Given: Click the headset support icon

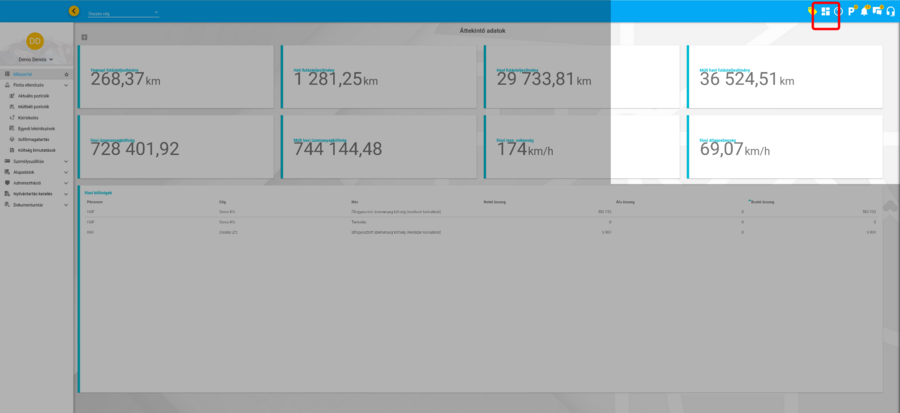Looking at the screenshot, I should (x=890, y=11).
